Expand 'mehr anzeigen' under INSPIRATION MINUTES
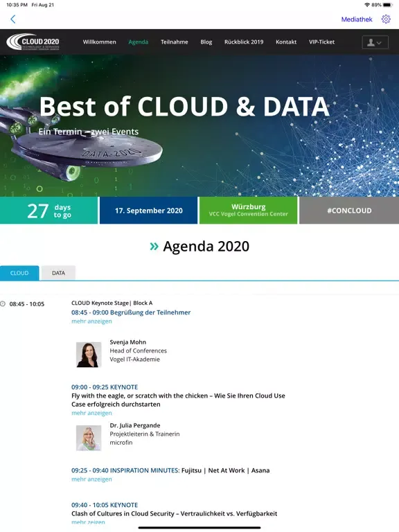 (91, 479)
